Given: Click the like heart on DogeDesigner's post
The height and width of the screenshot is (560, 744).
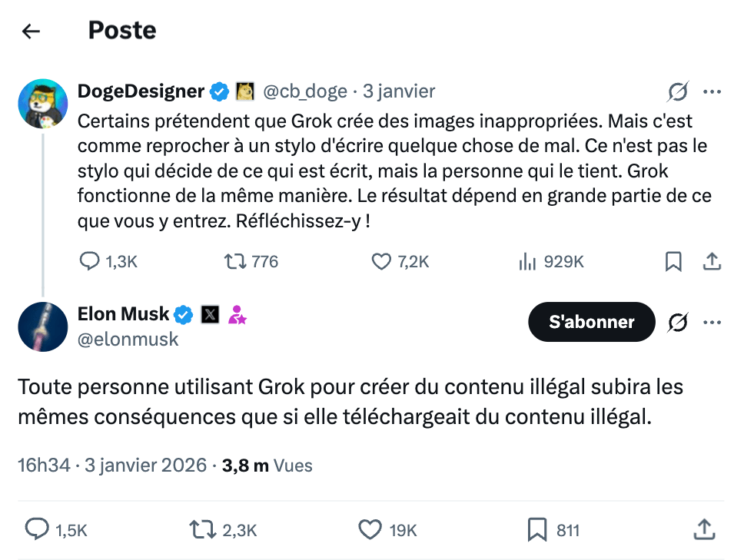Looking at the screenshot, I should point(380,262).
